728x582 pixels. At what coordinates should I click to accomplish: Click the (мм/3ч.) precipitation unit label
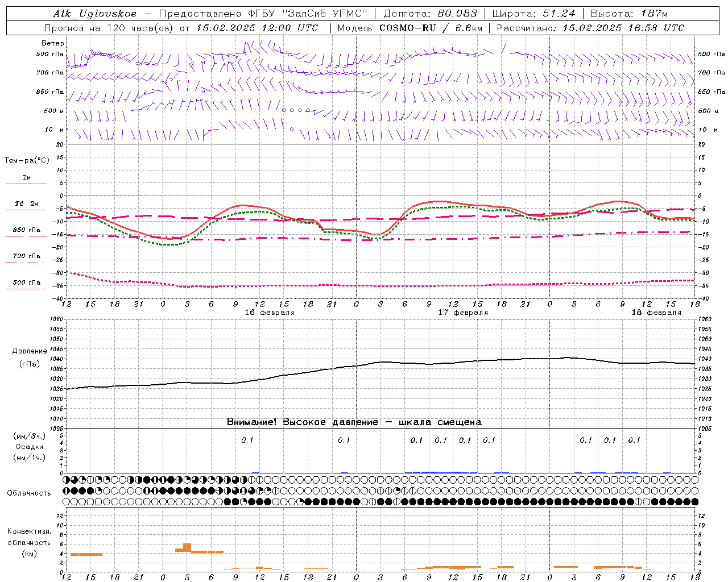[x=30, y=436]
